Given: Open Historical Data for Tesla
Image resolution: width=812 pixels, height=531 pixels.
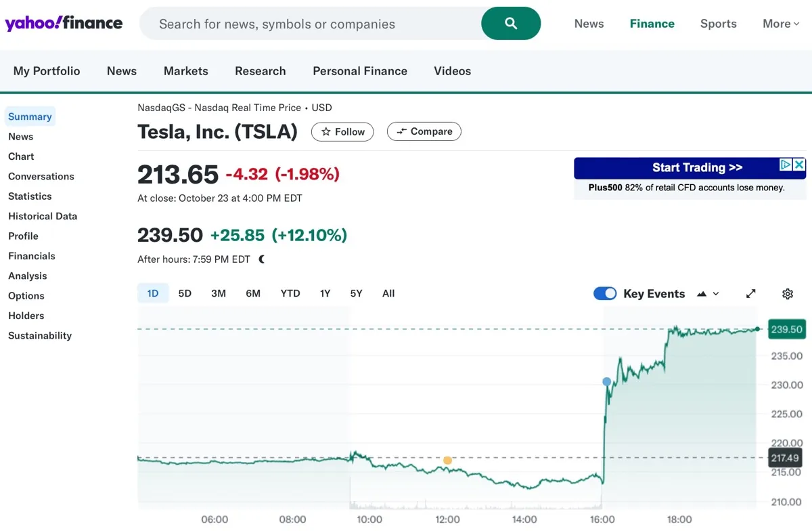Looking at the screenshot, I should [x=43, y=215].
